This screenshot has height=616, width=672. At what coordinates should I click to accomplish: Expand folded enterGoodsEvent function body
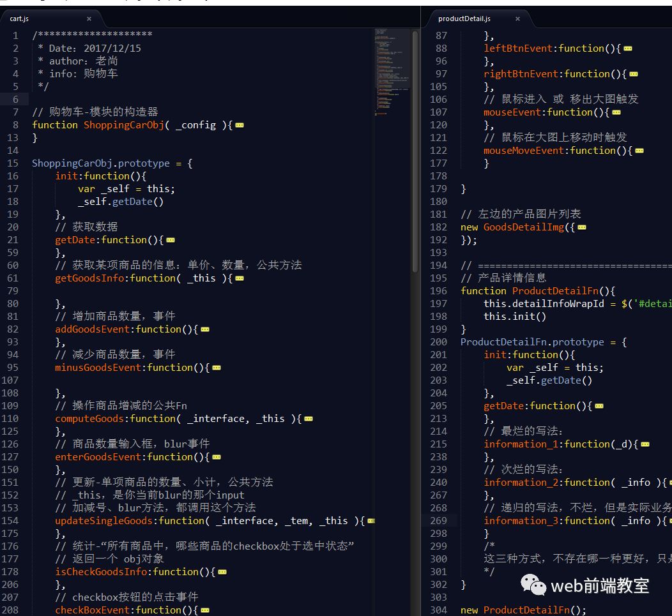(217, 458)
